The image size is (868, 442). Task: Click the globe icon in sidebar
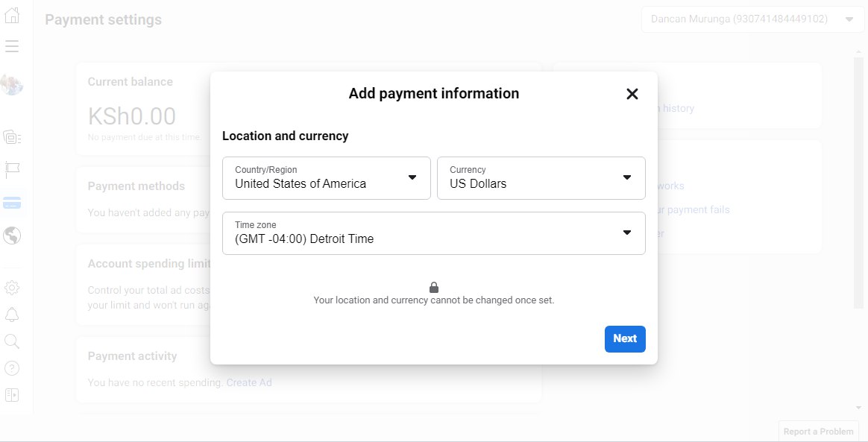pos(12,236)
